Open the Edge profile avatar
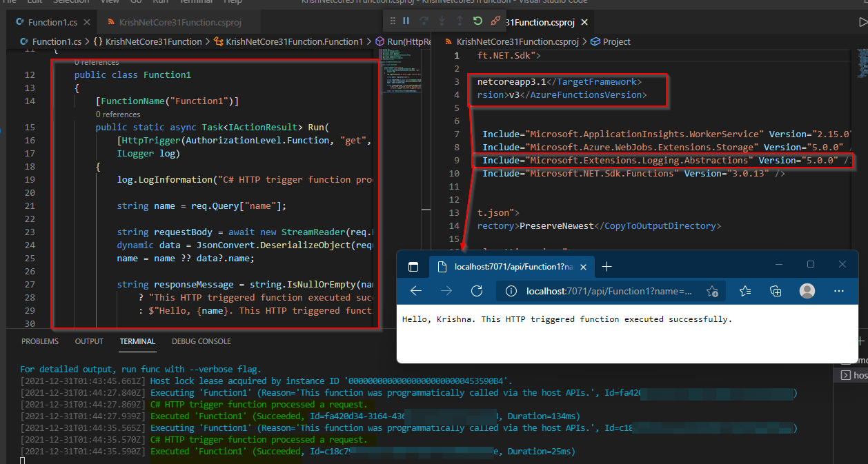Screen dimensions: 868x464 click(x=807, y=291)
